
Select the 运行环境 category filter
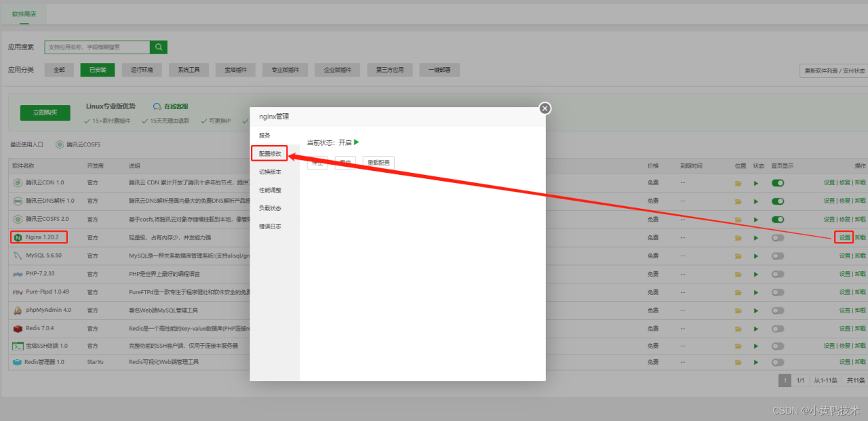pos(142,70)
